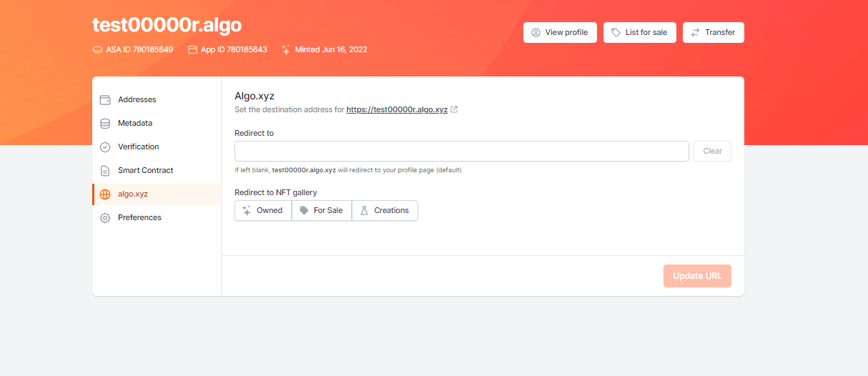Click the wallet icon beside Addresses

coord(105,100)
